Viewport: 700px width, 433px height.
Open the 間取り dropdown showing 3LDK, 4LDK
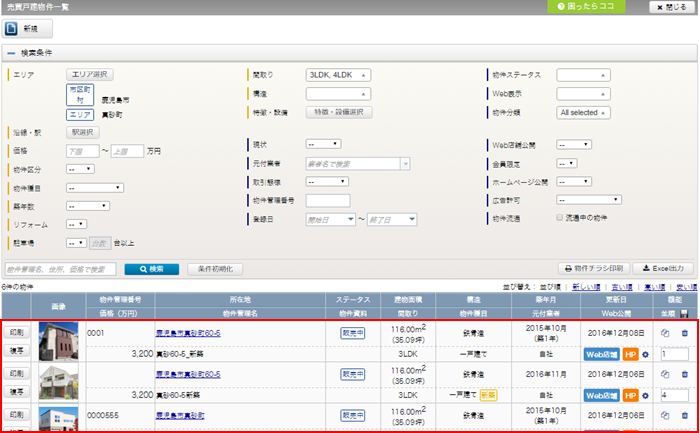(339, 74)
